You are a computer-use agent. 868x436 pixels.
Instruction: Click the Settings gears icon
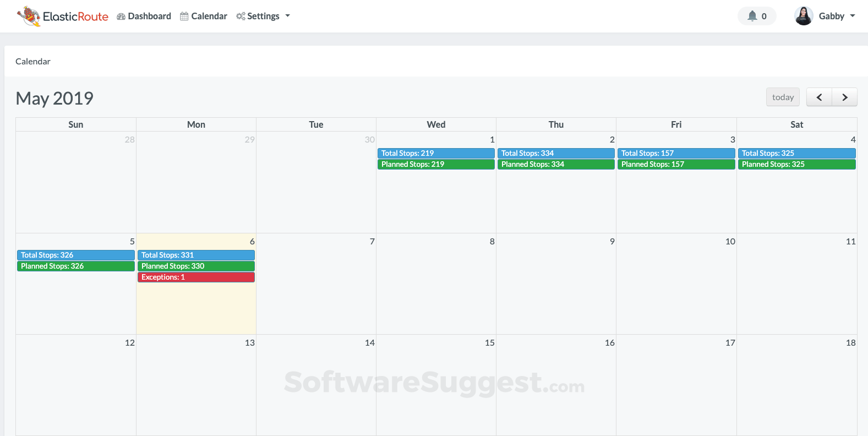pos(241,17)
